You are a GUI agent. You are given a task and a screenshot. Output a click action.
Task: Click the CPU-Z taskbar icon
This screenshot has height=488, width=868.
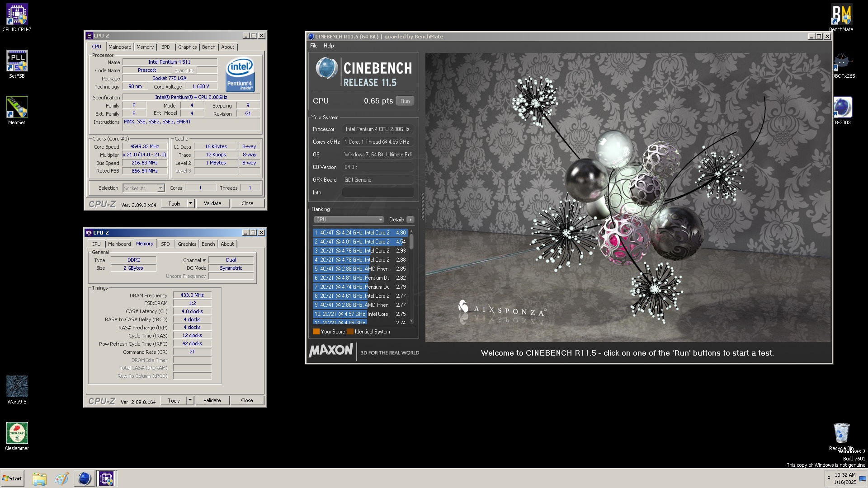coord(106,479)
